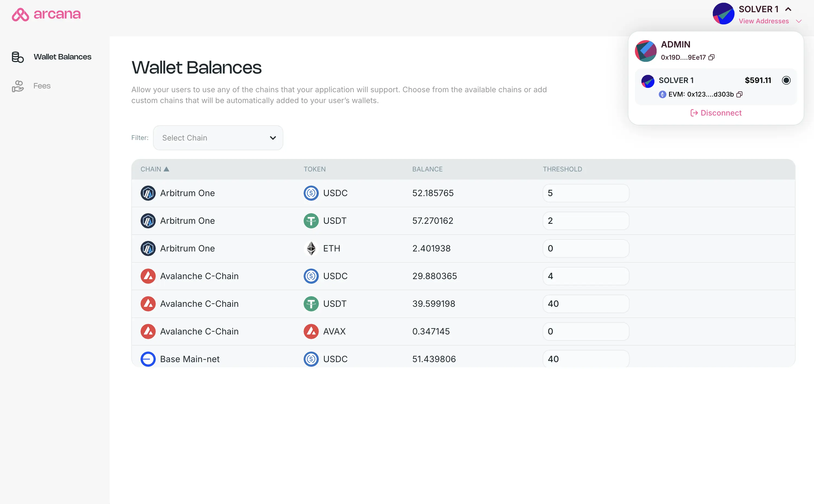Click the Avalanche USDT threshold field showing 40
The image size is (814, 504).
click(x=586, y=304)
